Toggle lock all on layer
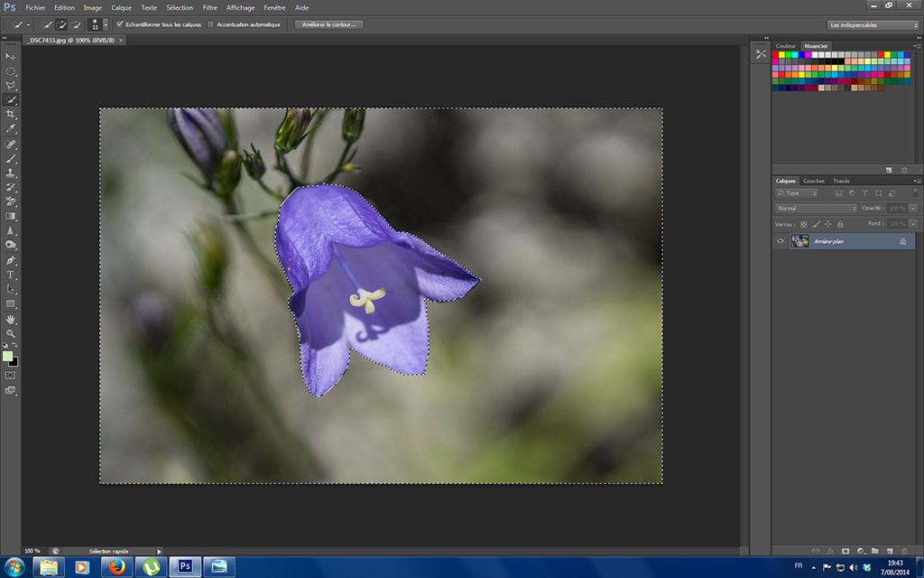The image size is (924, 578). pyautogui.click(x=840, y=224)
